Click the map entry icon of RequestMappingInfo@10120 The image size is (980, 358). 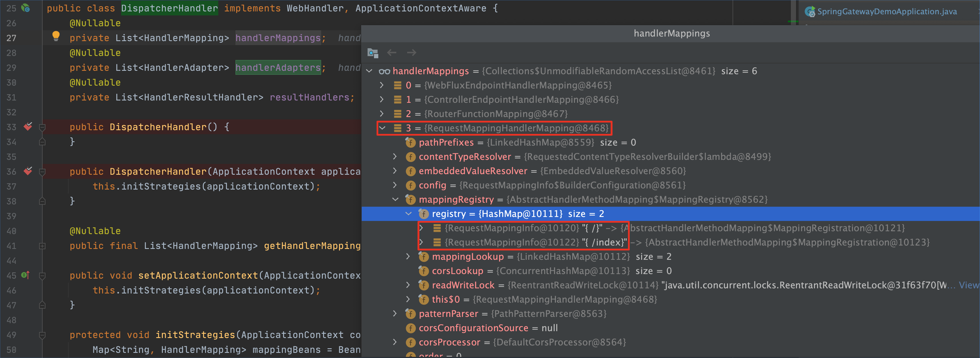click(437, 228)
